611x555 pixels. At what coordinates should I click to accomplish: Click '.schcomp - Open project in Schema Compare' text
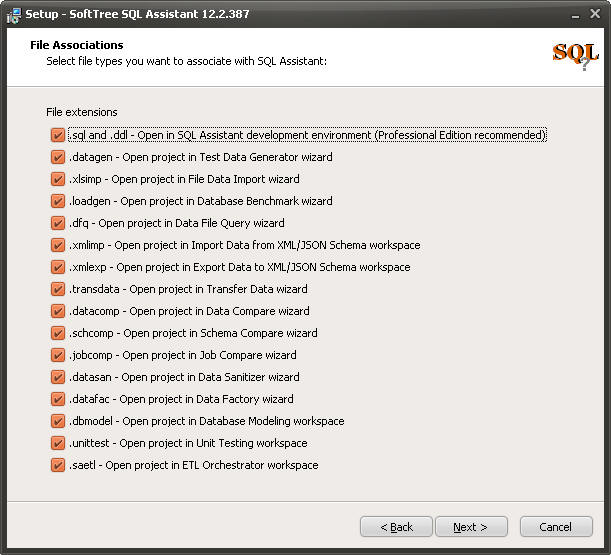point(193,333)
